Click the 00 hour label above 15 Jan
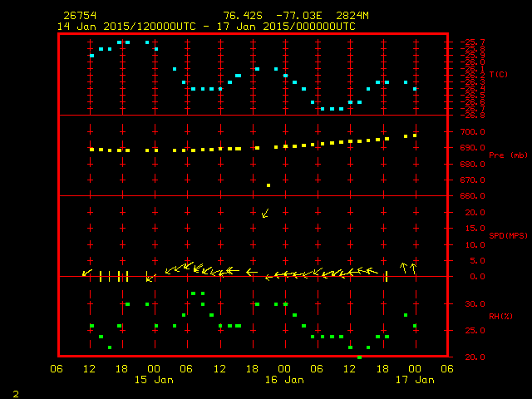This screenshot has height=399, width=532. [154, 368]
